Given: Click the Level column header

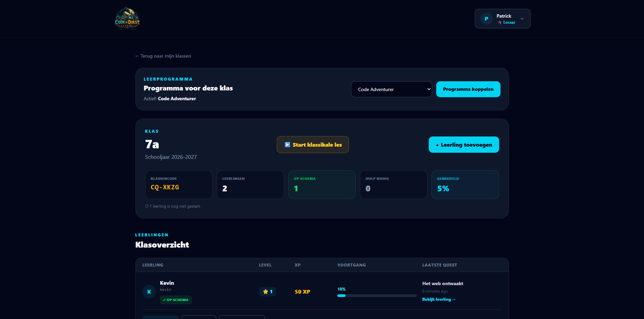Looking at the screenshot, I should coord(265,265).
